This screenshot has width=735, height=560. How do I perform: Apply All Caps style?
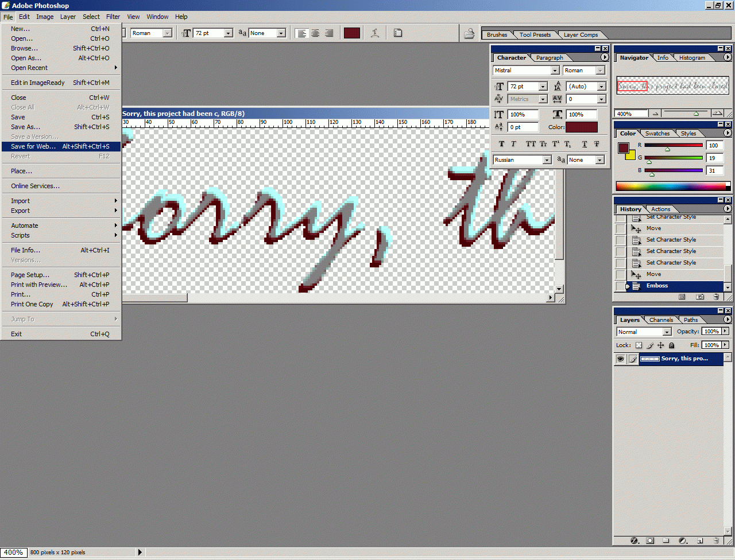531,144
